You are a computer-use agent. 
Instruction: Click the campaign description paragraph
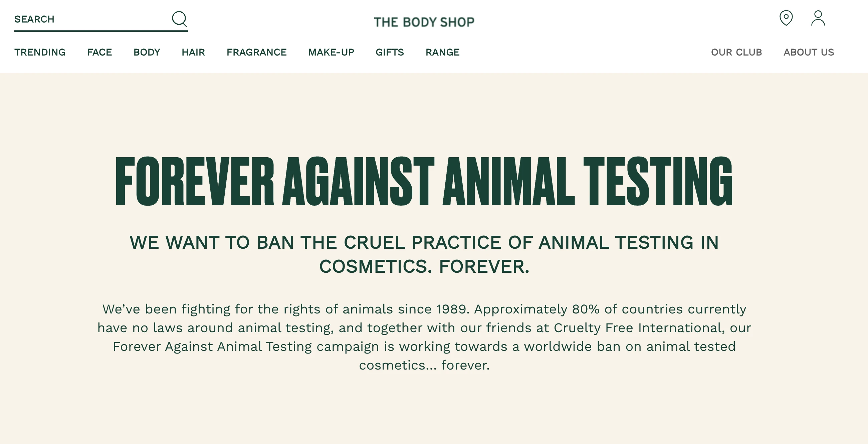point(424,337)
